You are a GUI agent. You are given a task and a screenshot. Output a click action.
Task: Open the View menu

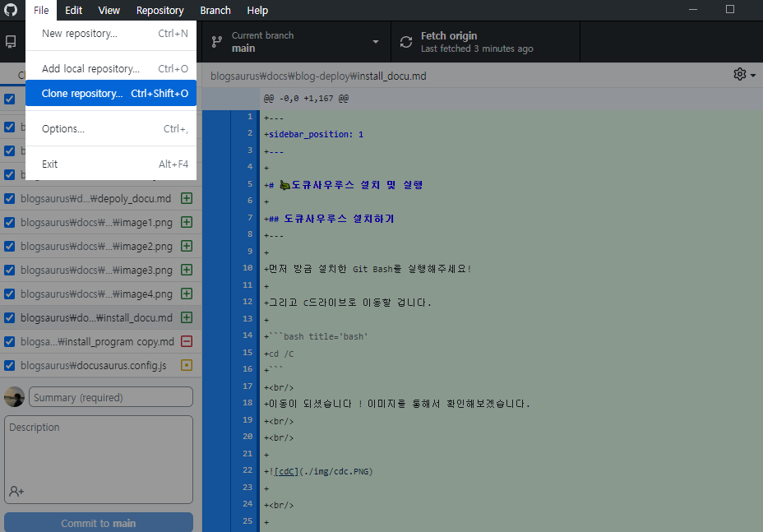click(x=109, y=10)
